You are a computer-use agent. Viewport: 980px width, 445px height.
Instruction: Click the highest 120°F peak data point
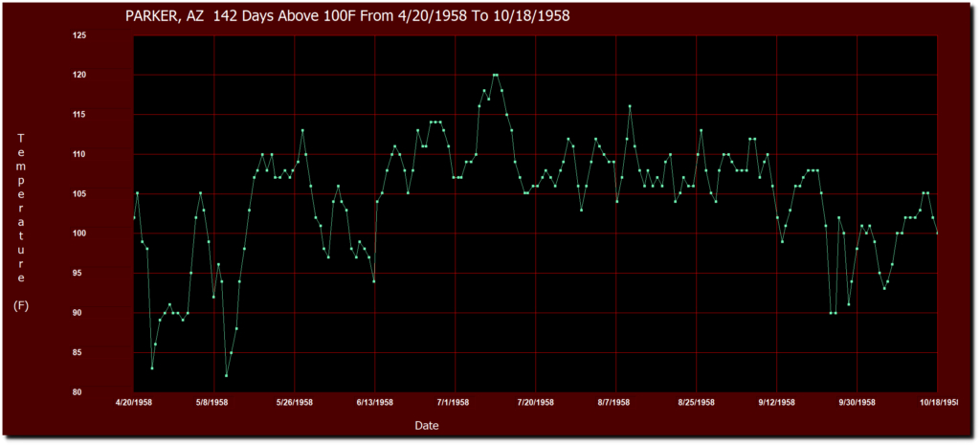coord(495,75)
